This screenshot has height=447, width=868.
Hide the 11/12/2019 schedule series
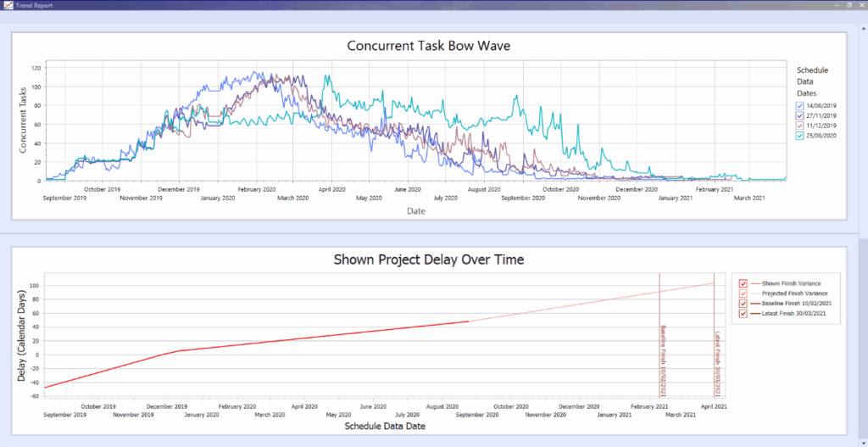[x=799, y=126]
